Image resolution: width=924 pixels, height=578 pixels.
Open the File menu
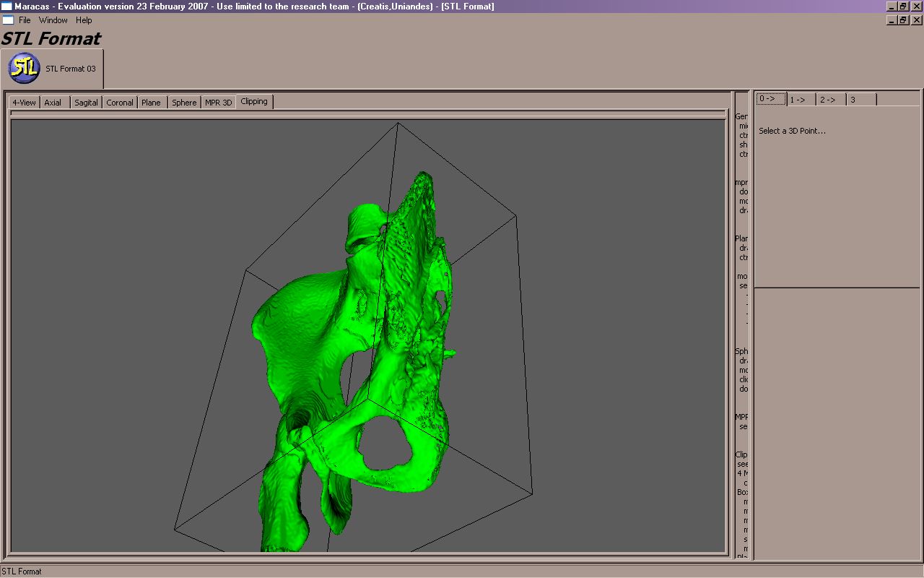(x=25, y=20)
